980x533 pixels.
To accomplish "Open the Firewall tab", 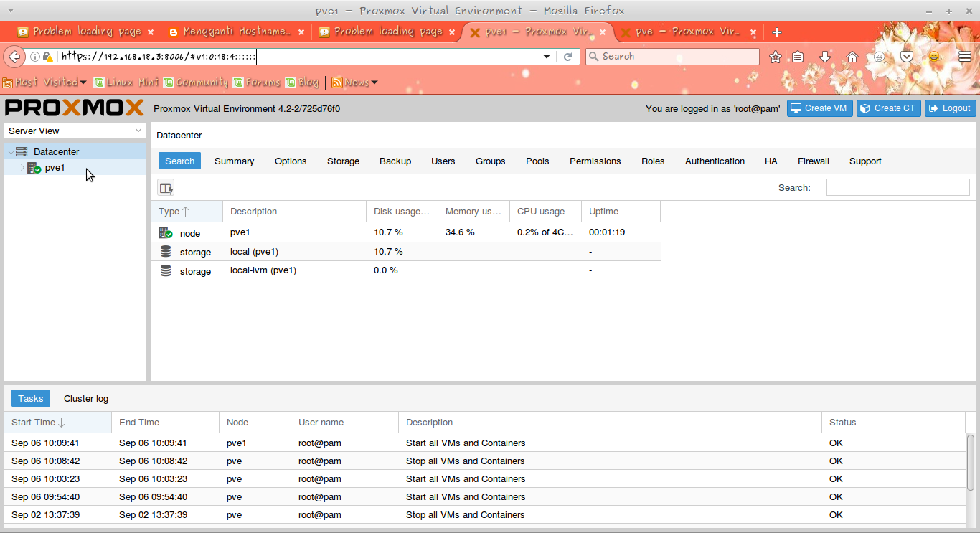I will point(814,161).
